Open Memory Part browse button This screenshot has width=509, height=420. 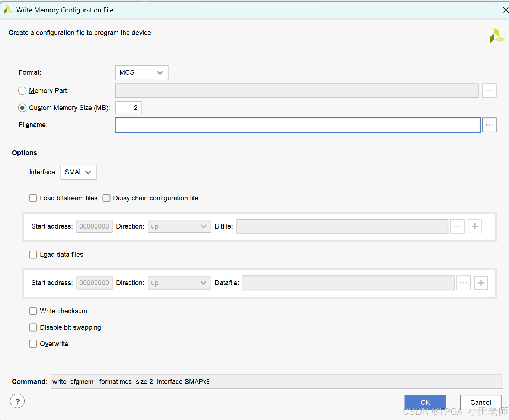pos(489,91)
